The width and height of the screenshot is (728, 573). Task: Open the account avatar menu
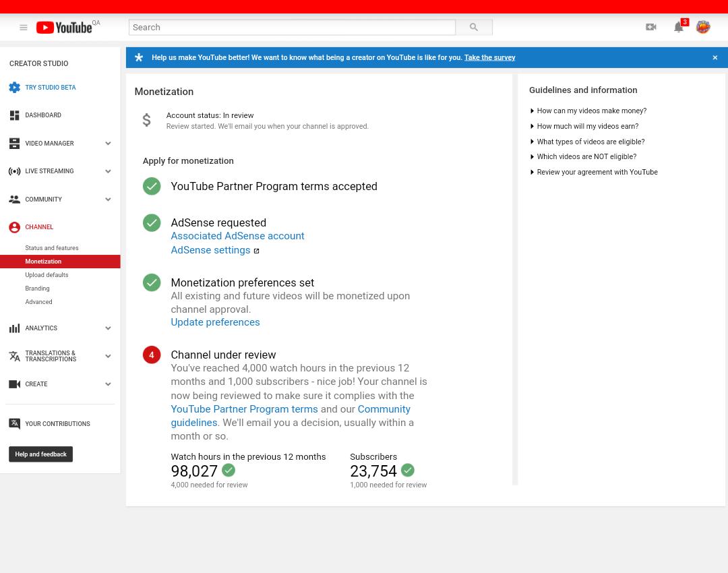tap(703, 27)
